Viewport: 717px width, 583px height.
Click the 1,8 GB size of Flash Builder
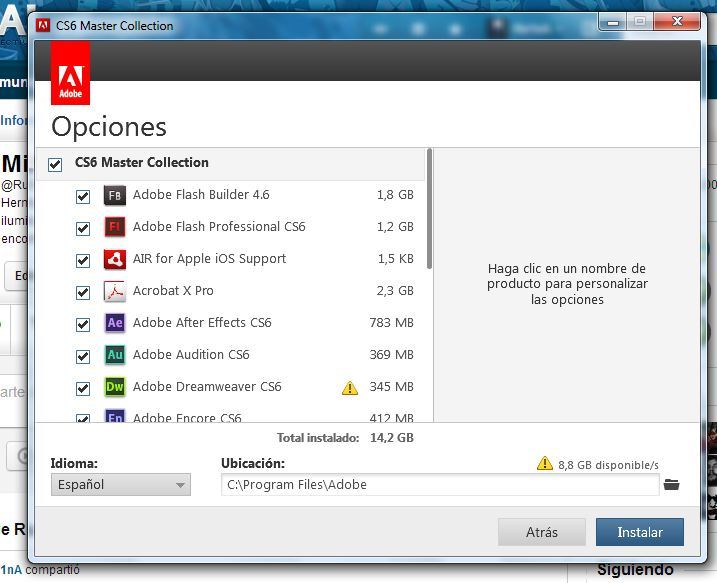[395, 195]
